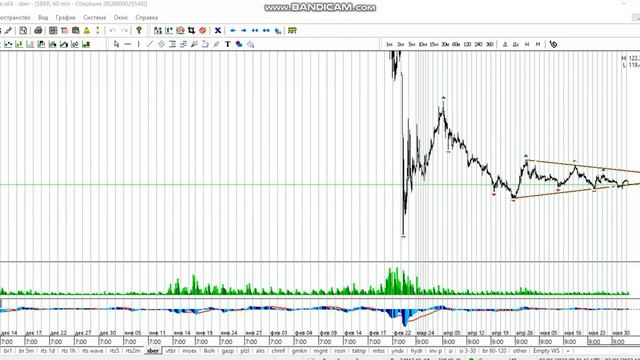Open the Система menu

click(94, 18)
